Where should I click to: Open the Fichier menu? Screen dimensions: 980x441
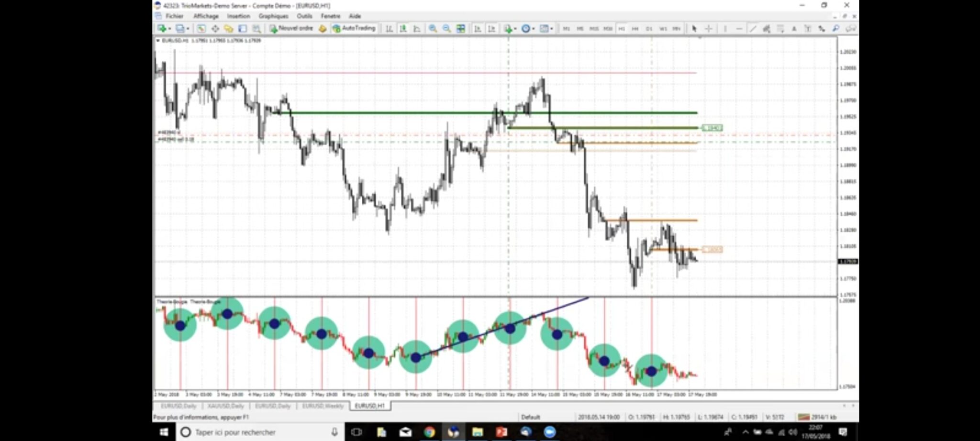(x=174, y=16)
